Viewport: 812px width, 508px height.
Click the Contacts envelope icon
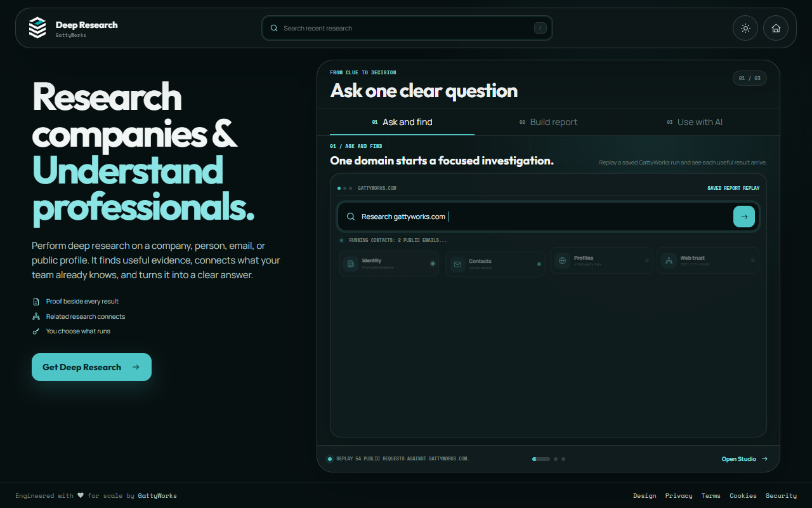[457, 264]
